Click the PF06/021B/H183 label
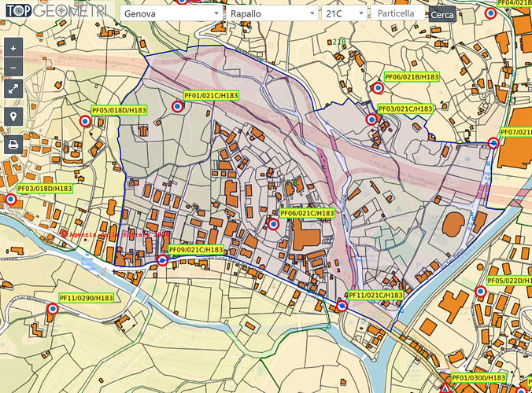Viewport: 532px width, 393px height. (x=411, y=77)
